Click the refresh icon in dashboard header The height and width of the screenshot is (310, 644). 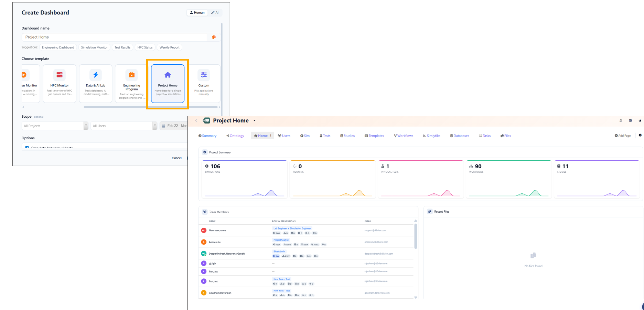click(621, 121)
